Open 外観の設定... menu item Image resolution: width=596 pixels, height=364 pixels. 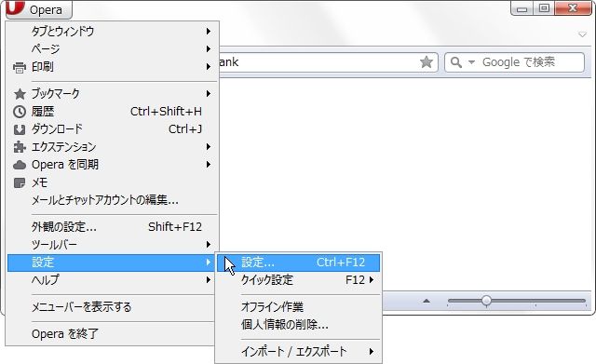pyautogui.click(x=113, y=227)
